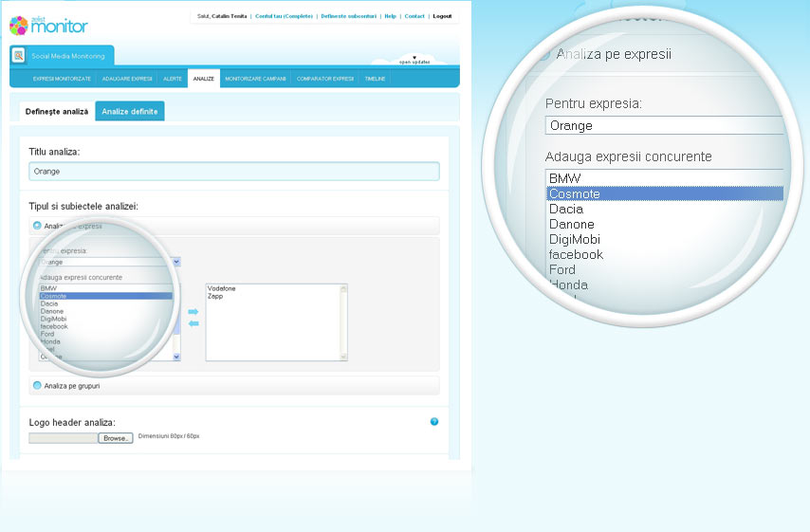
Task: Open Contul tau (Complete) link
Action: tap(285, 16)
